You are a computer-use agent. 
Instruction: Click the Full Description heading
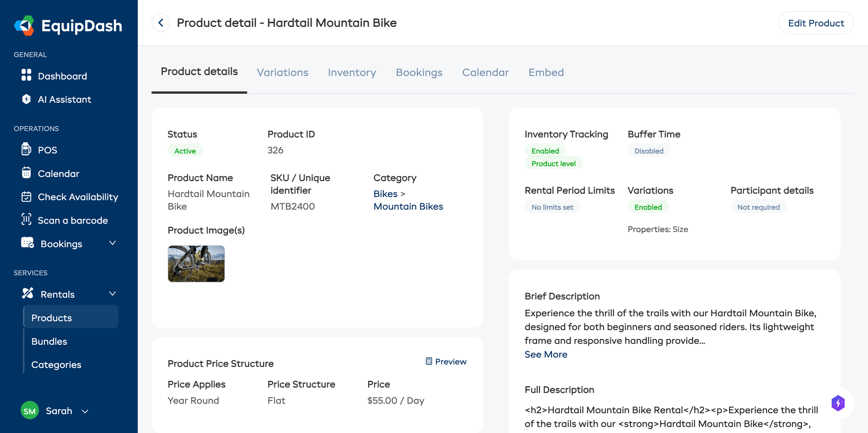pyautogui.click(x=559, y=389)
